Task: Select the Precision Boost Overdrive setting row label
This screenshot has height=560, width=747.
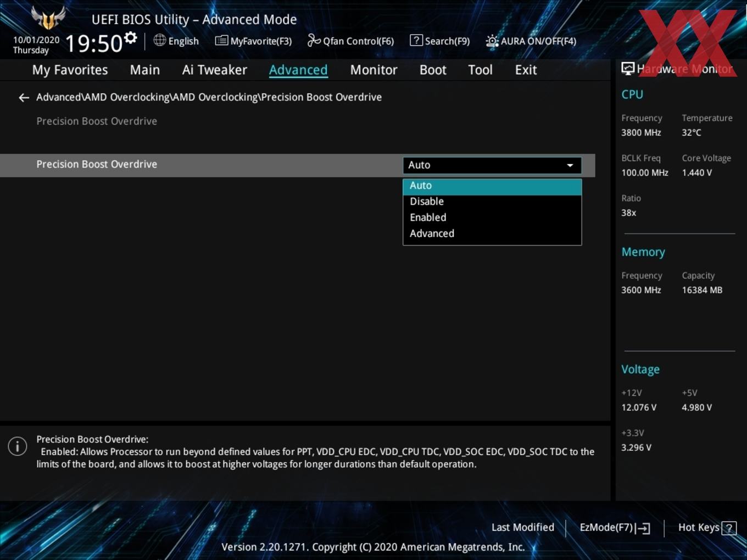Action: click(97, 164)
